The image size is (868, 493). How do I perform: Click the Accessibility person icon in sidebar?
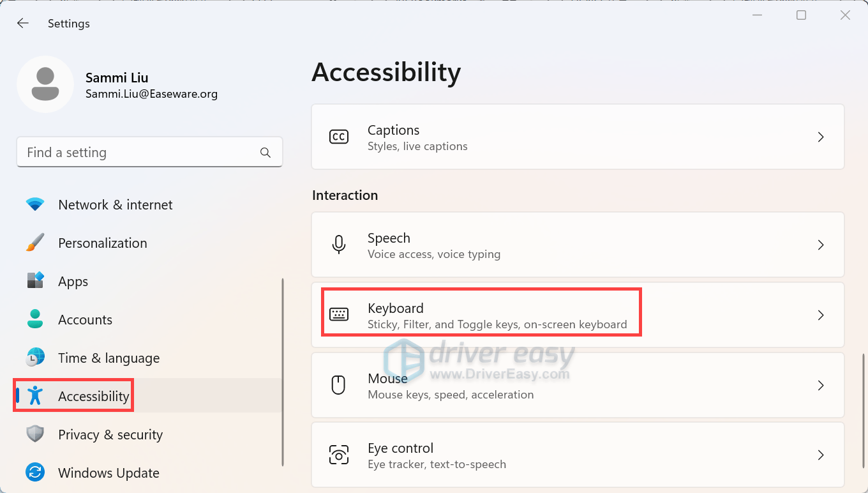[35, 396]
